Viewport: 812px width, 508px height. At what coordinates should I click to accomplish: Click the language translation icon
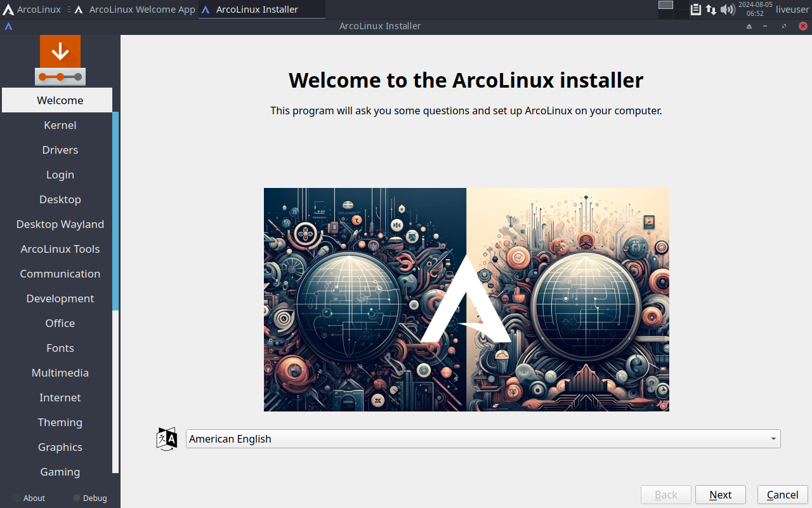(167, 439)
